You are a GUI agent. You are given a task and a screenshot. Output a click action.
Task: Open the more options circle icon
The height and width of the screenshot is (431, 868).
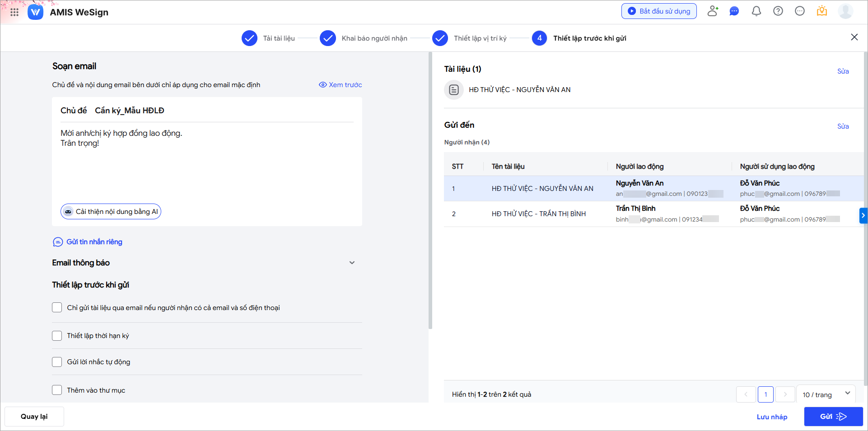click(x=800, y=11)
